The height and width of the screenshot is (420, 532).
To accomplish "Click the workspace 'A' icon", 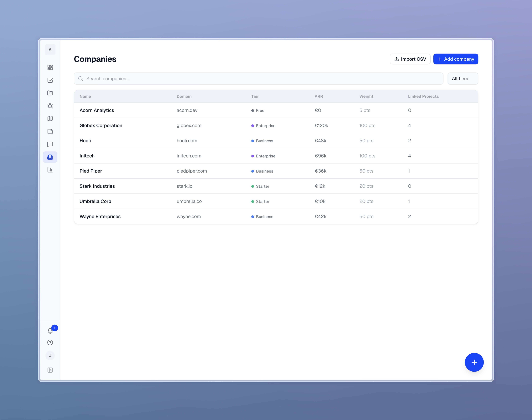I will tap(50, 49).
